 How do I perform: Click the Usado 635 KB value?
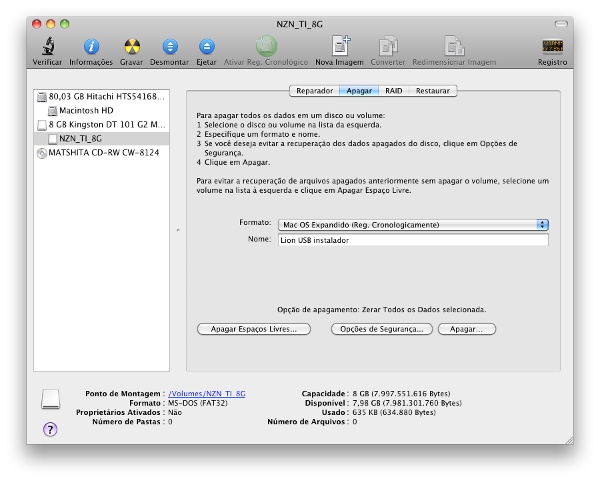394,412
